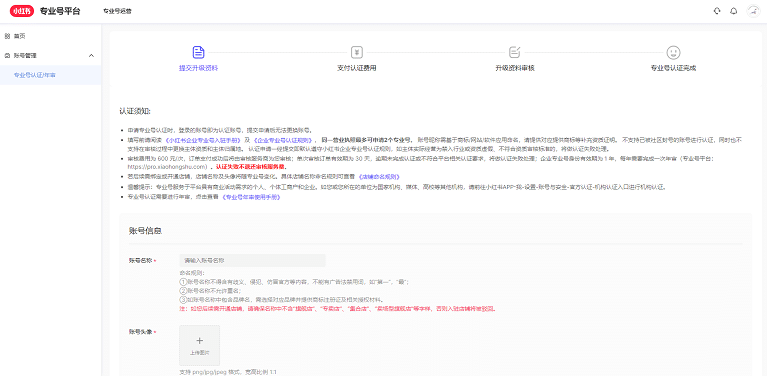
Task: Click the 账号信息 section heading
Action: pyautogui.click(x=145, y=231)
